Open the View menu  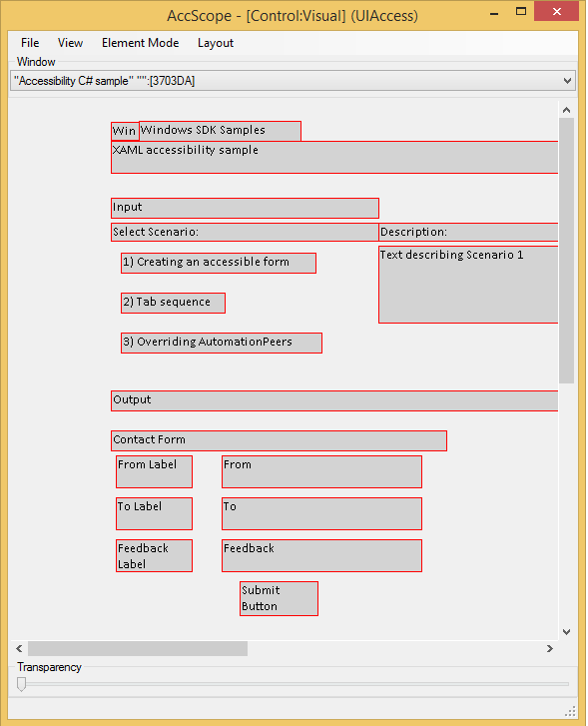[x=70, y=43]
